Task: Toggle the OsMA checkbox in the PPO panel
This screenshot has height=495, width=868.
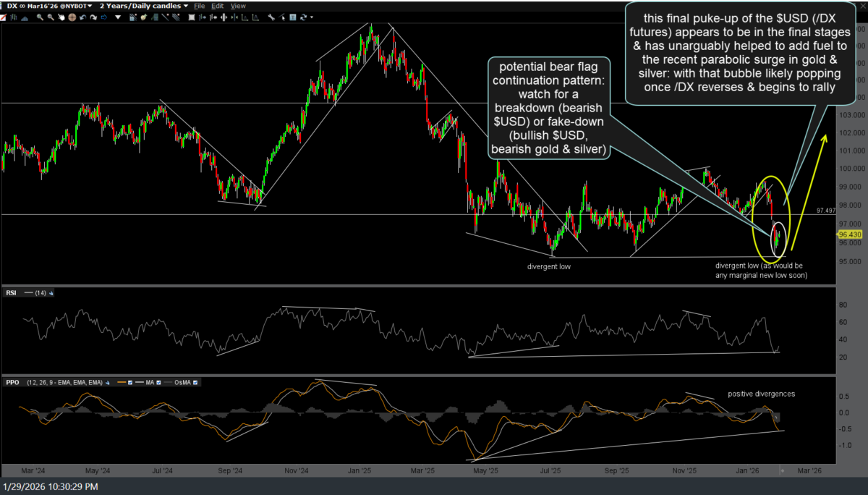Action: pyautogui.click(x=195, y=382)
